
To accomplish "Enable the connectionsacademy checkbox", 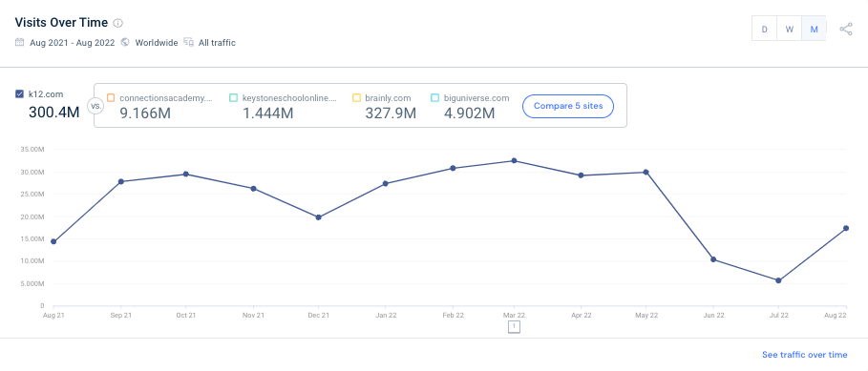I will point(111,98).
